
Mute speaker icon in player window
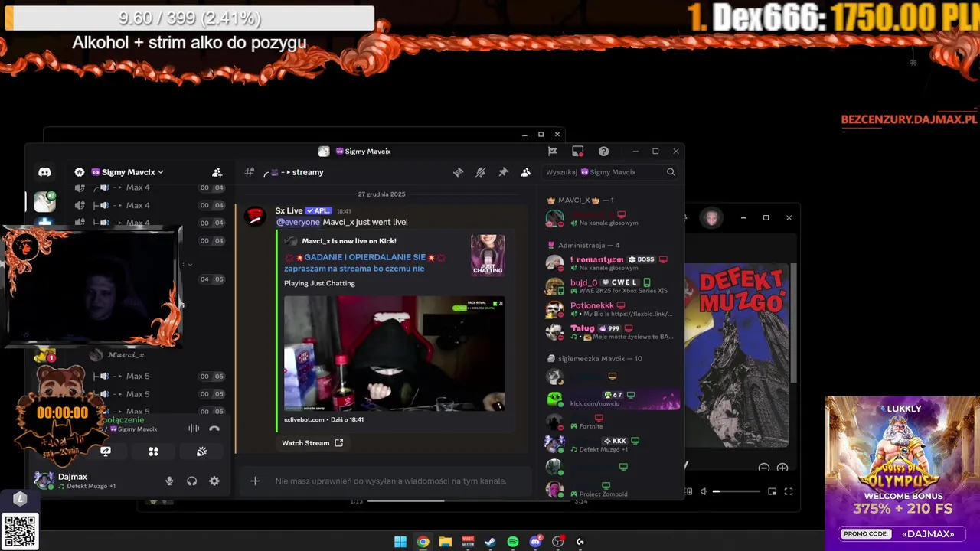[704, 491]
